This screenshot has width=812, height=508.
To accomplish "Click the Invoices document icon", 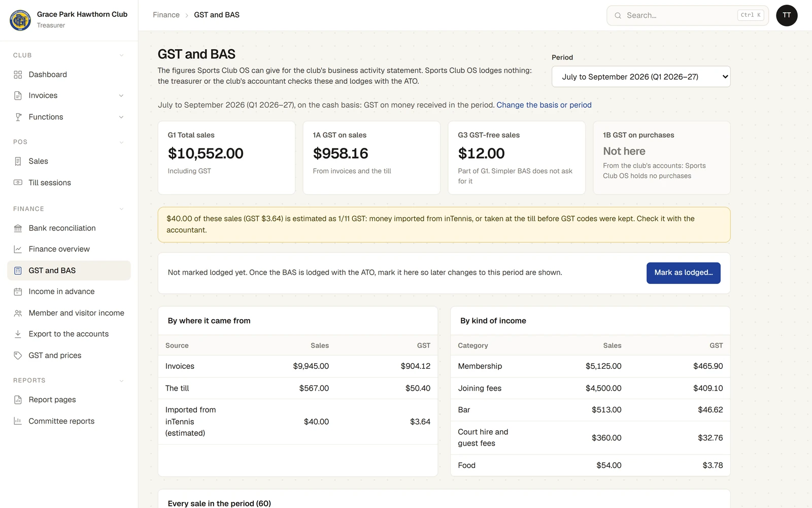I will [x=18, y=96].
